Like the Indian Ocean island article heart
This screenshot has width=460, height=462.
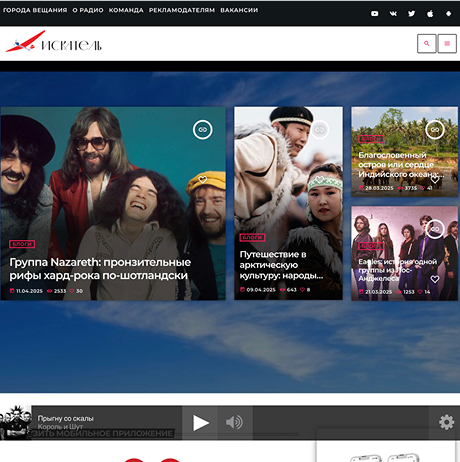[435, 180]
